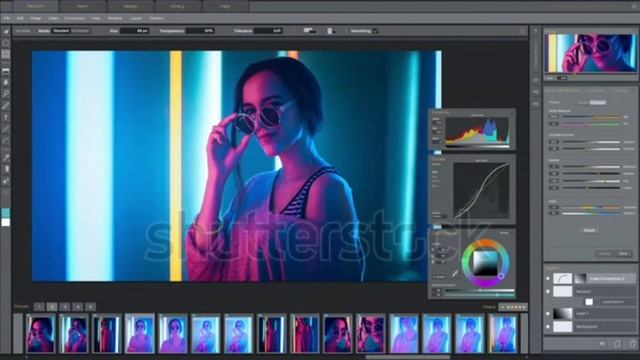Open the first thumbnail in the filmstrip
This screenshot has width=640, height=360.
(x=40, y=333)
